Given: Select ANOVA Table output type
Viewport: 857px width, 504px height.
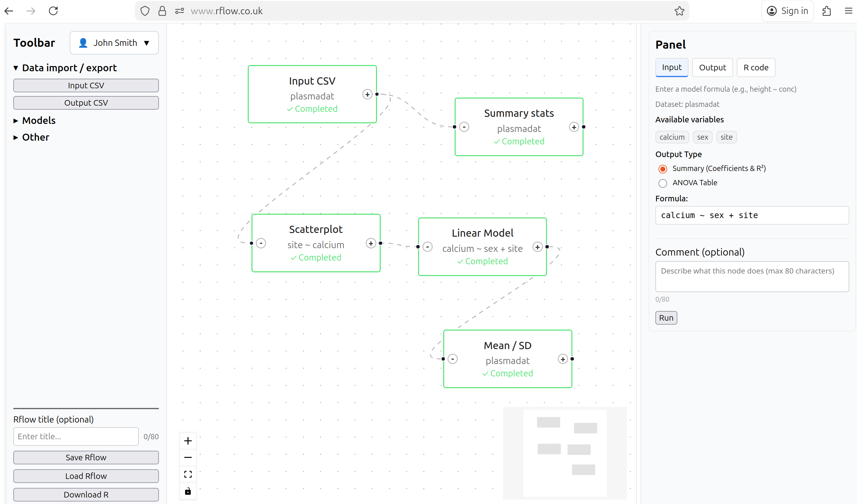Looking at the screenshot, I should pyautogui.click(x=663, y=183).
